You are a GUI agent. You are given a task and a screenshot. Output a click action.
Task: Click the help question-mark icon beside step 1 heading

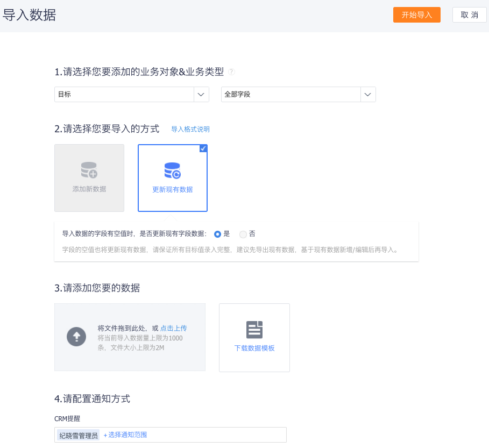(x=231, y=72)
